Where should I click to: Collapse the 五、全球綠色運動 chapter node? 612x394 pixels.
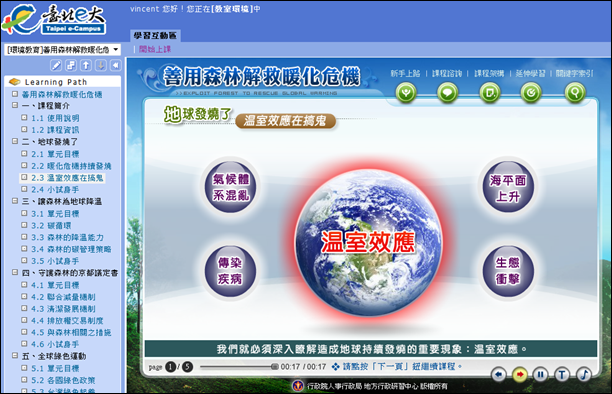pyautogui.click(x=15, y=356)
